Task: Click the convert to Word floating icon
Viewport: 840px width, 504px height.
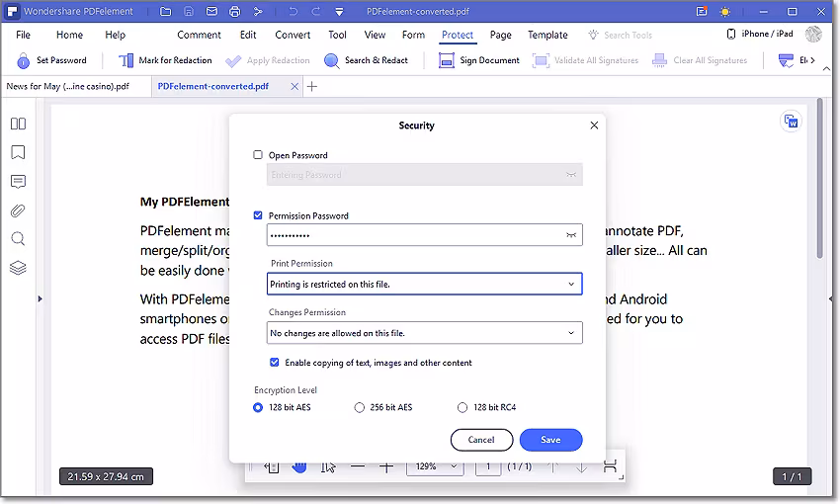Action: (x=791, y=122)
